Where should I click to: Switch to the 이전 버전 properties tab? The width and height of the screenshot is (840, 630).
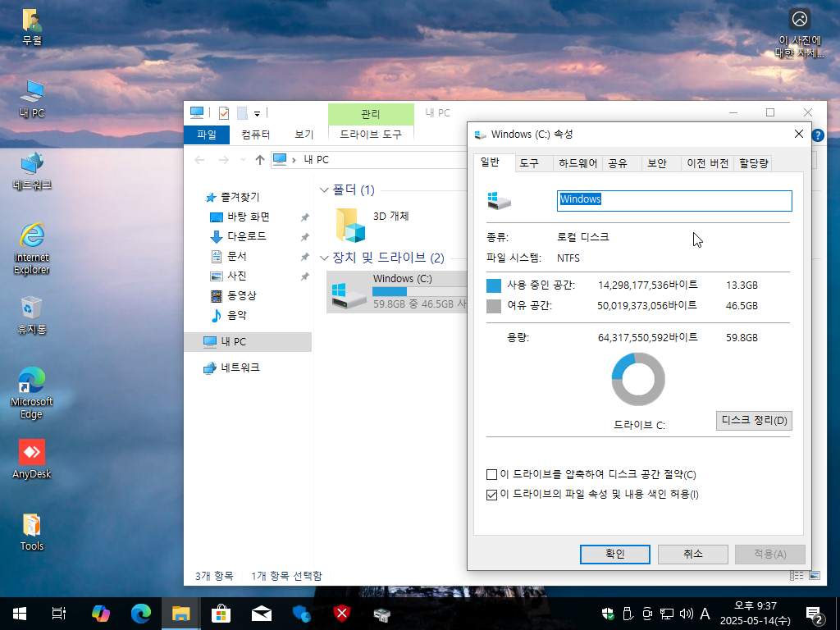tap(708, 163)
